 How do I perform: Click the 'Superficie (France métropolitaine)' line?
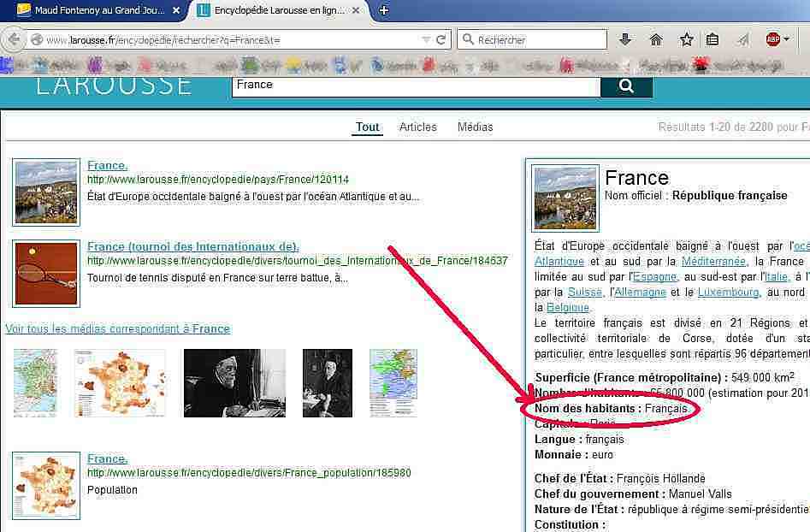[665, 377]
